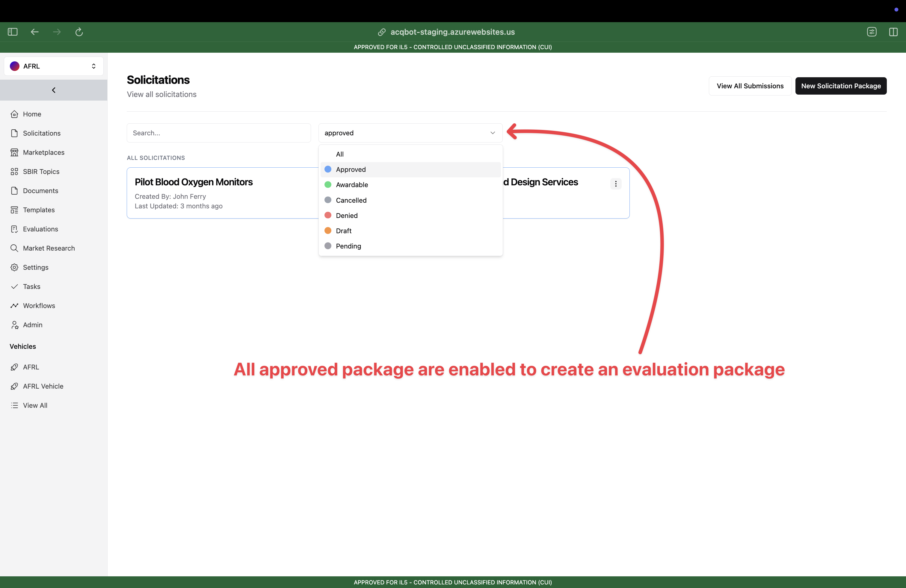This screenshot has height=588, width=906.
Task: Choose Denied in status filter
Action: tap(410, 215)
